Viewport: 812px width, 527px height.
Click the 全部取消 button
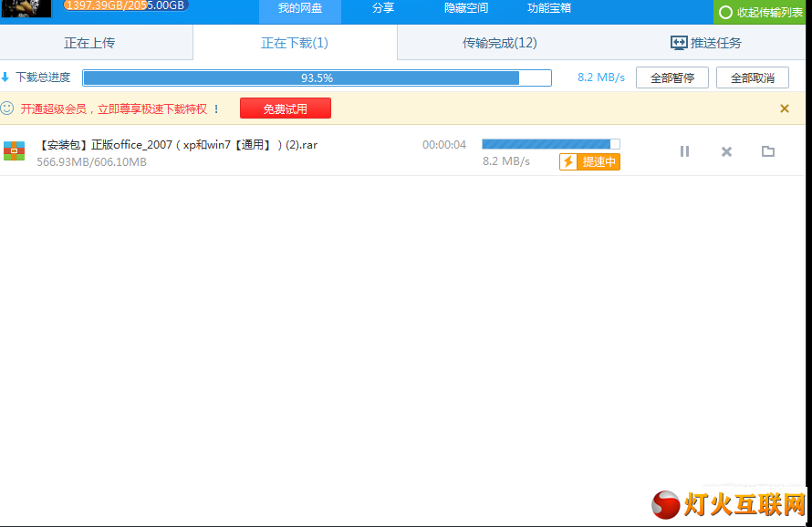tap(753, 77)
